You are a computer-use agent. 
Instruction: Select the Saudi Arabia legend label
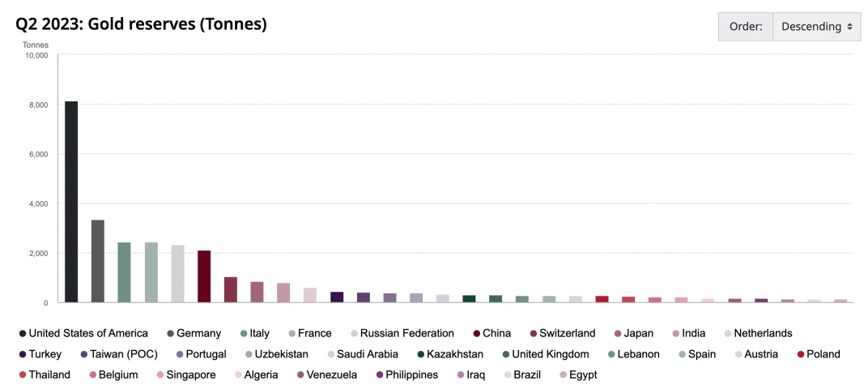(x=366, y=354)
